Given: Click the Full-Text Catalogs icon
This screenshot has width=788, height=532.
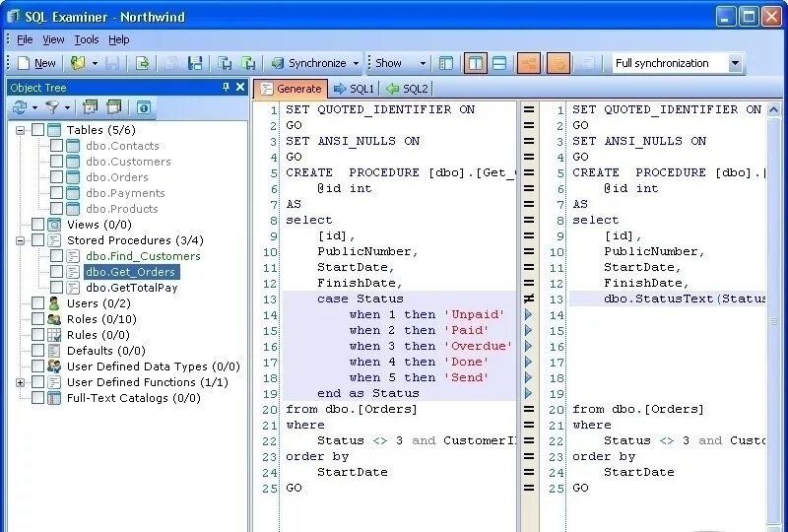Looking at the screenshot, I should click(54, 398).
